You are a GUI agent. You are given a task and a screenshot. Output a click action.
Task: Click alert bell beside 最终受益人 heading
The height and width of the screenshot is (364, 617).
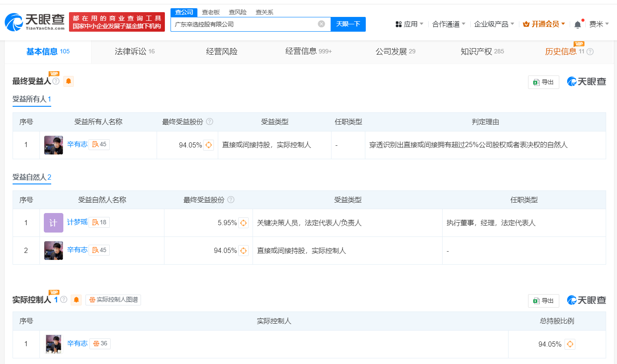[x=69, y=81]
